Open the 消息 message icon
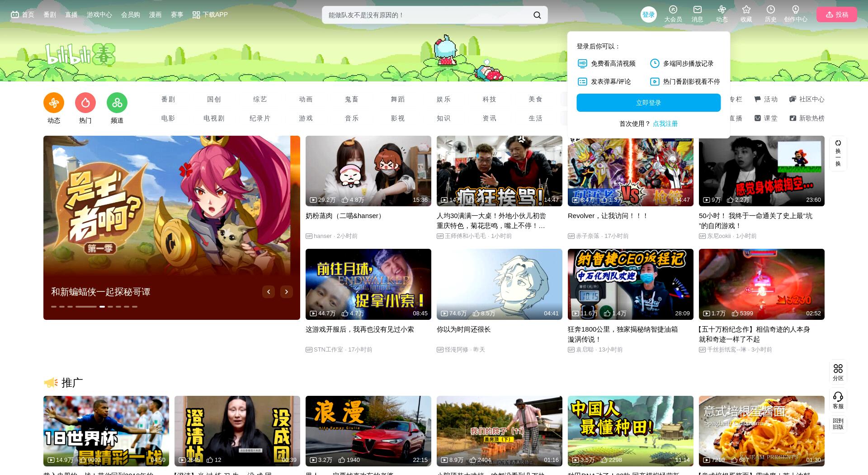Viewport: 868px width, 475px height. pyautogui.click(x=697, y=9)
